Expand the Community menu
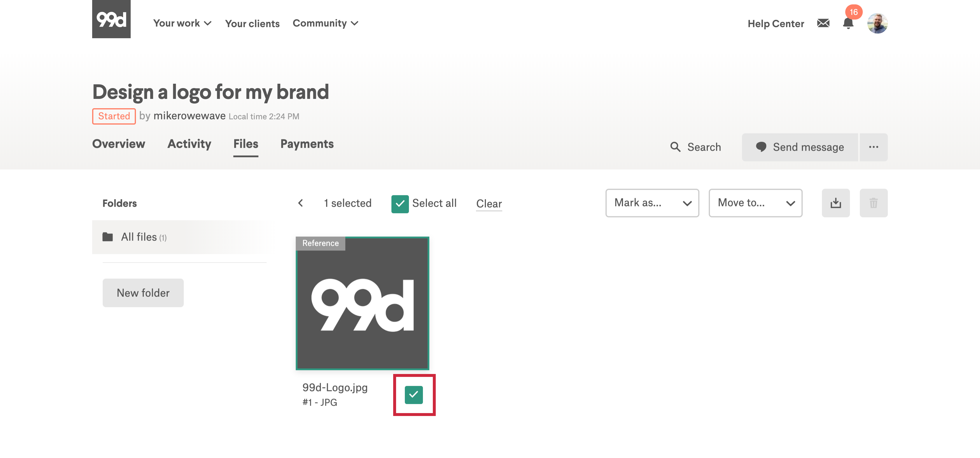The height and width of the screenshot is (458, 980). (325, 23)
